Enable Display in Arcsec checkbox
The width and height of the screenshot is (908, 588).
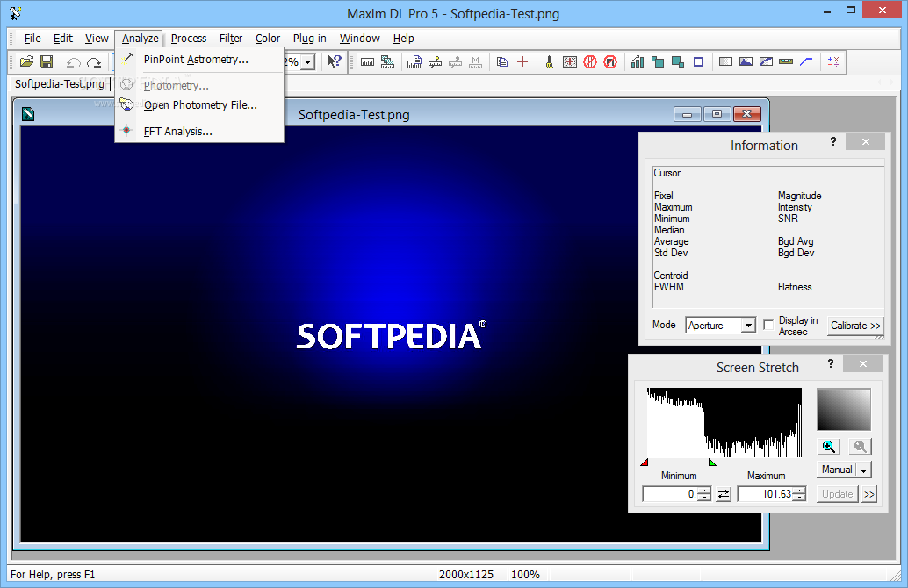click(x=768, y=326)
